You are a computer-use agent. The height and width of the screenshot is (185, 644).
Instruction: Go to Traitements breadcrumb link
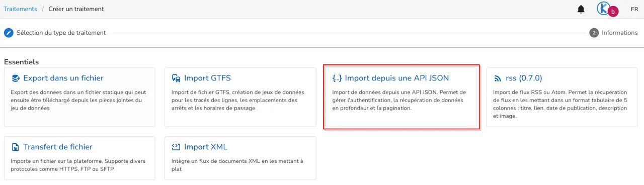pyautogui.click(x=21, y=9)
